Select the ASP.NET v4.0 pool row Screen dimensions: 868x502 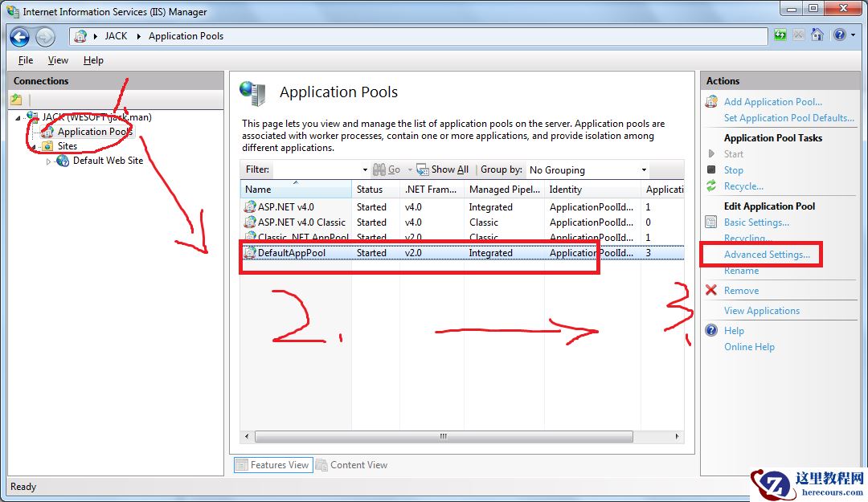point(462,207)
